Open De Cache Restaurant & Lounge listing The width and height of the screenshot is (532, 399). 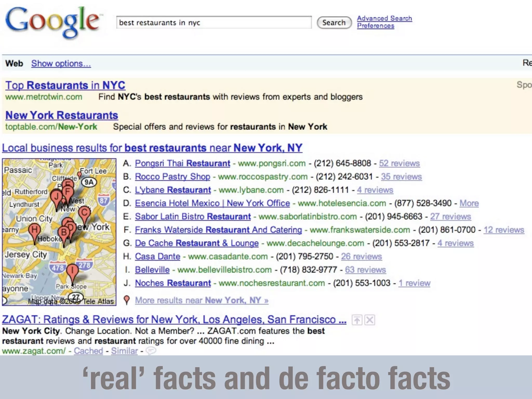[x=197, y=243]
